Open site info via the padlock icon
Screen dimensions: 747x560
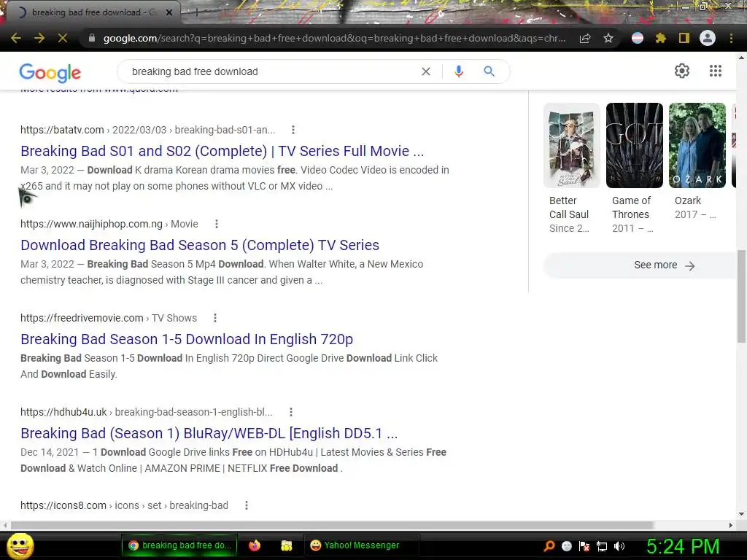coord(92,38)
